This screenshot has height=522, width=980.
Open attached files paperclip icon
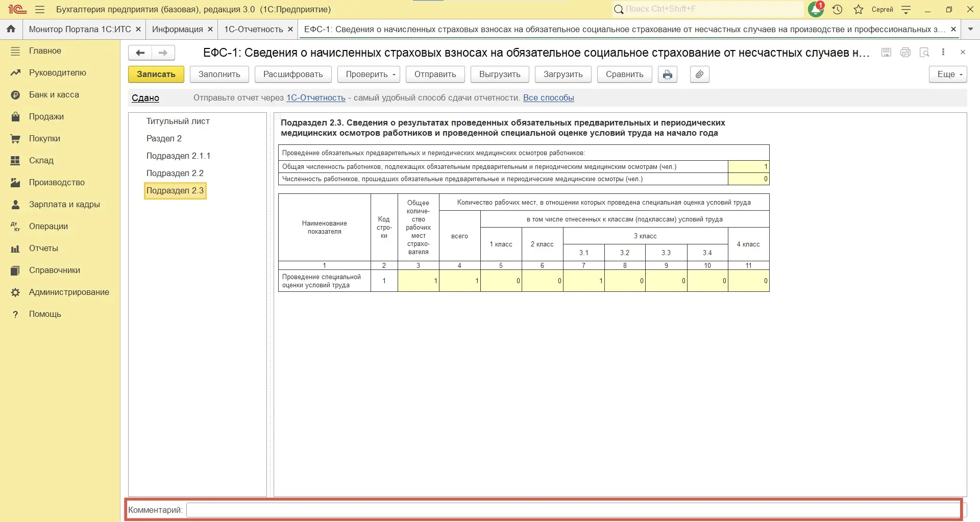(x=700, y=74)
